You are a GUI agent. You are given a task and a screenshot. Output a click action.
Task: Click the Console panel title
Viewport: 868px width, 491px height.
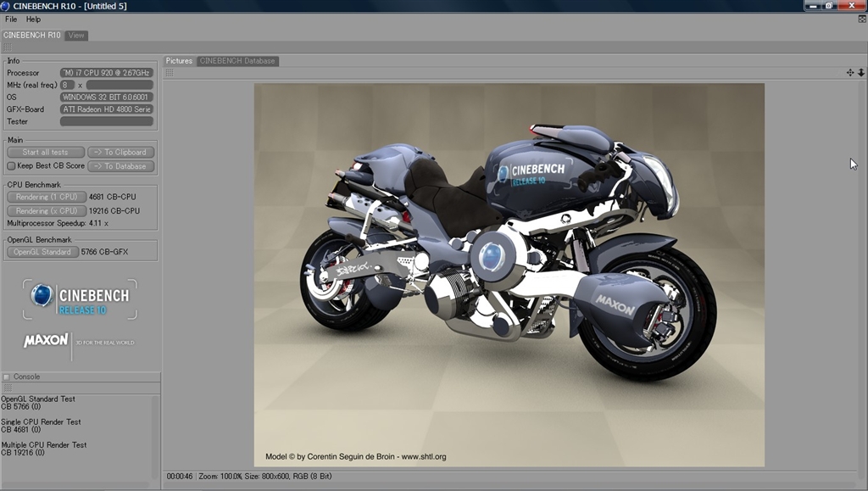coord(26,377)
